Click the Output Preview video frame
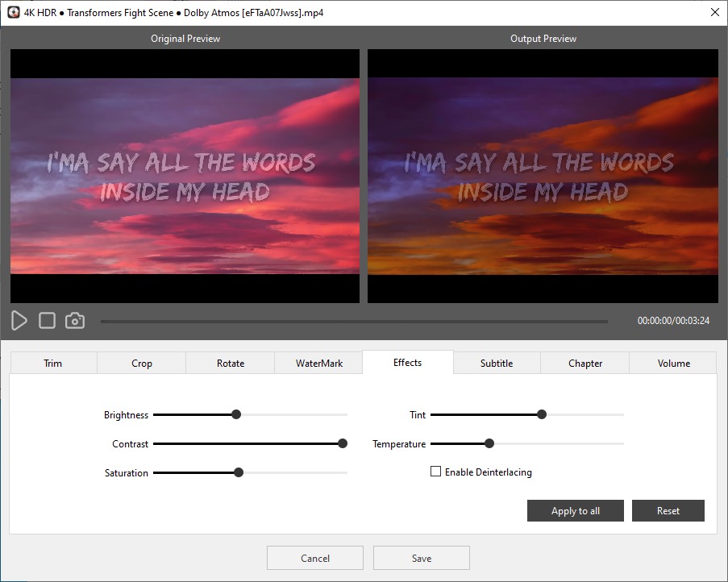This screenshot has height=582, width=728. point(543,176)
